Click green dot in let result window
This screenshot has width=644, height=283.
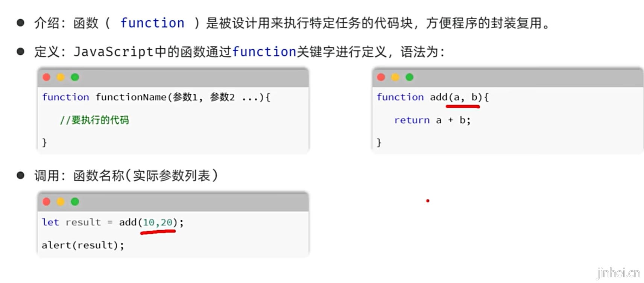(x=75, y=202)
